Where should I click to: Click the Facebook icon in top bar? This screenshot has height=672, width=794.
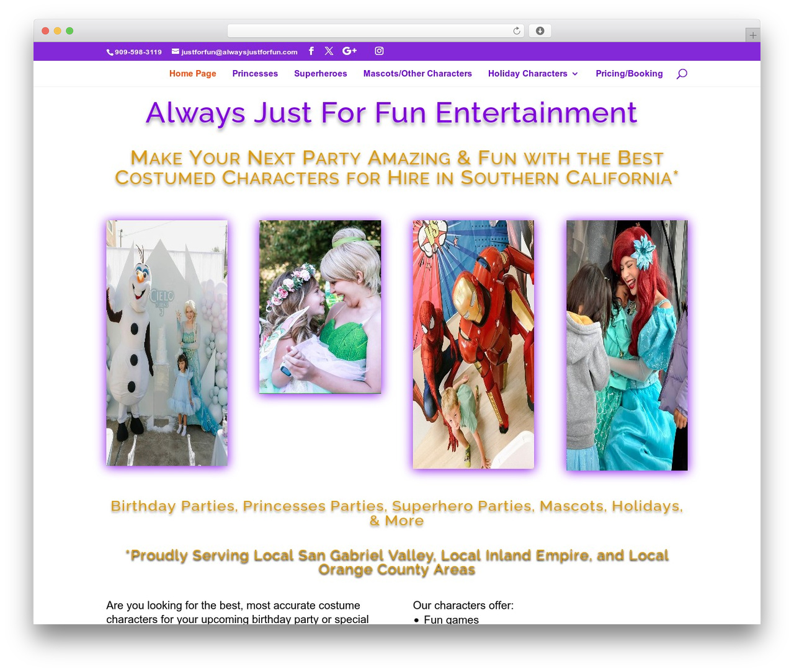(x=311, y=51)
